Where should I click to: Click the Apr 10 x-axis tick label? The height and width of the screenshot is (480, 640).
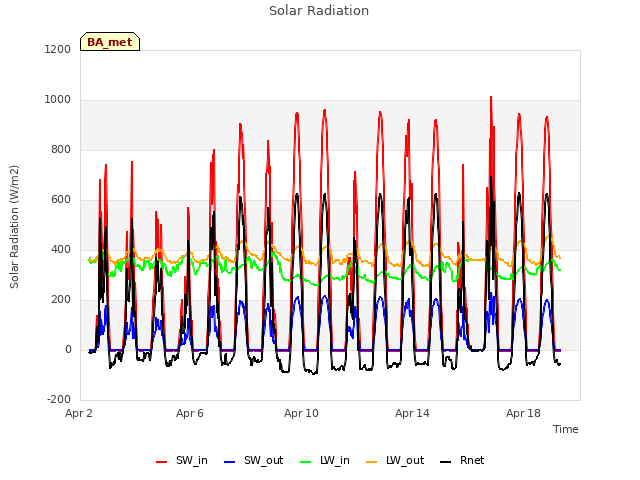tap(301, 413)
